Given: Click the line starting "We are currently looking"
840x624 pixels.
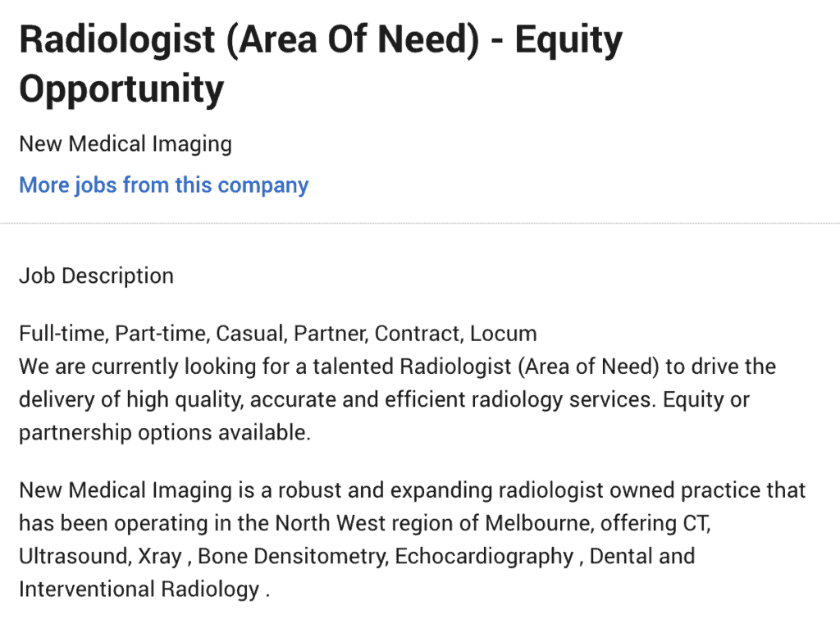Looking at the screenshot, I should (x=397, y=367).
